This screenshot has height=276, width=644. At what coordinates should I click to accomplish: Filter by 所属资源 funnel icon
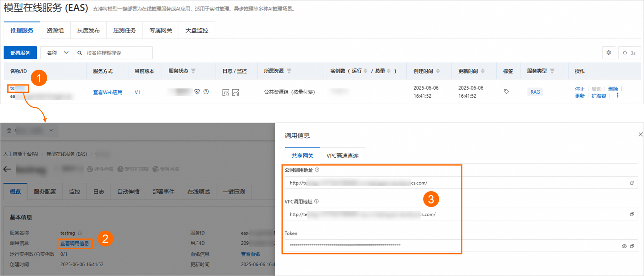(x=289, y=71)
